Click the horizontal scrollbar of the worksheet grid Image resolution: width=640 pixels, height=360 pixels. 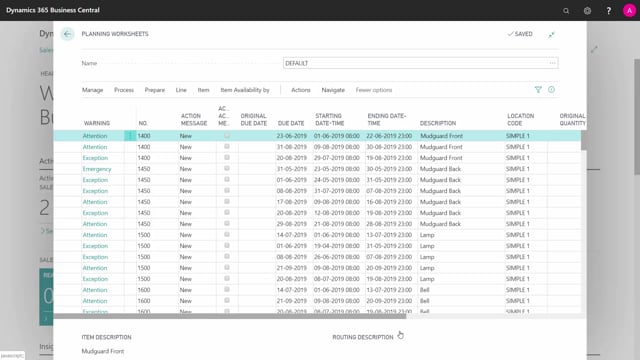pyautogui.click(x=230, y=316)
